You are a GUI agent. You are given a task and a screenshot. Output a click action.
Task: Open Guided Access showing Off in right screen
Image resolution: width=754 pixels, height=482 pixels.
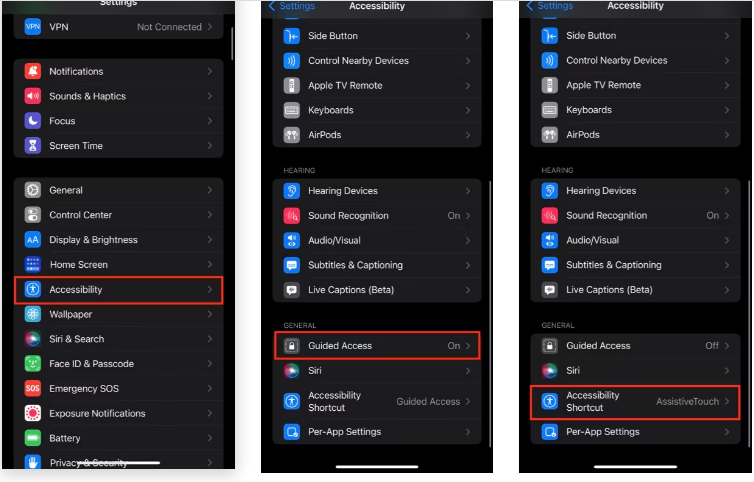point(635,345)
